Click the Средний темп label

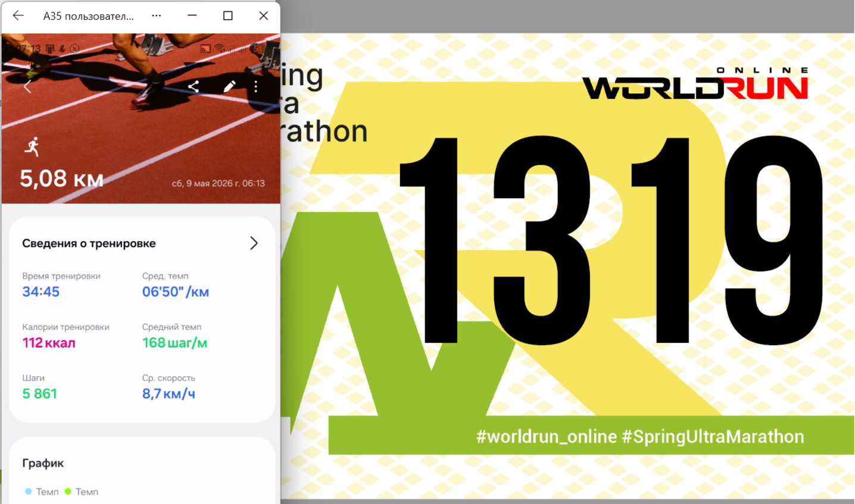click(171, 327)
